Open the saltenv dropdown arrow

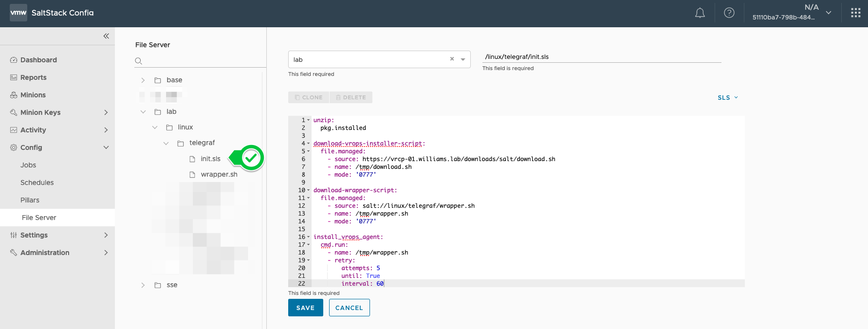click(x=463, y=59)
